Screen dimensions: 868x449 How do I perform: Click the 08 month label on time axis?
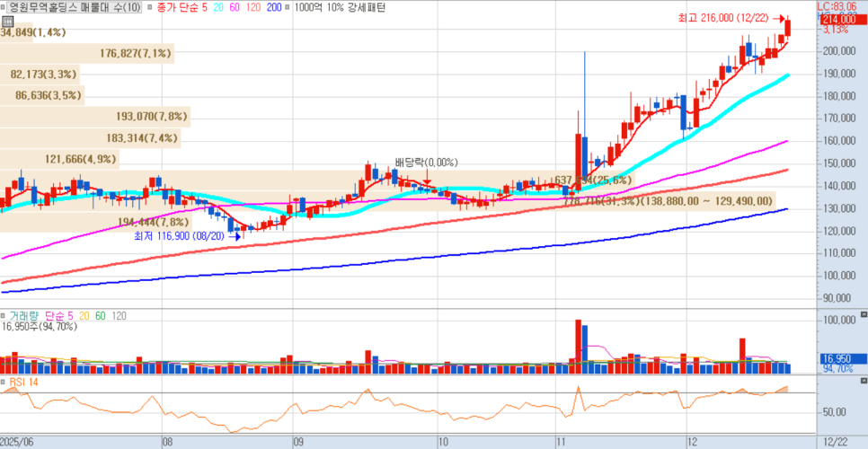point(167,442)
